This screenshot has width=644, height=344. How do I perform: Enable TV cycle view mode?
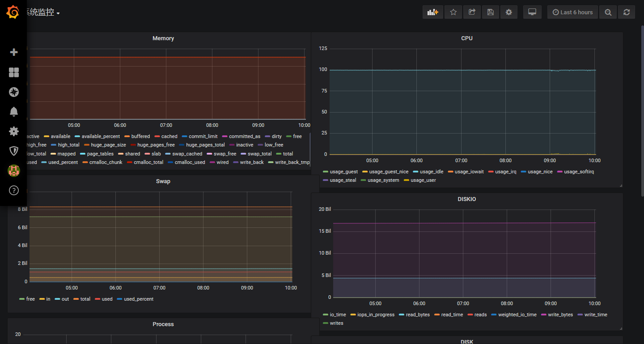tap(532, 12)
